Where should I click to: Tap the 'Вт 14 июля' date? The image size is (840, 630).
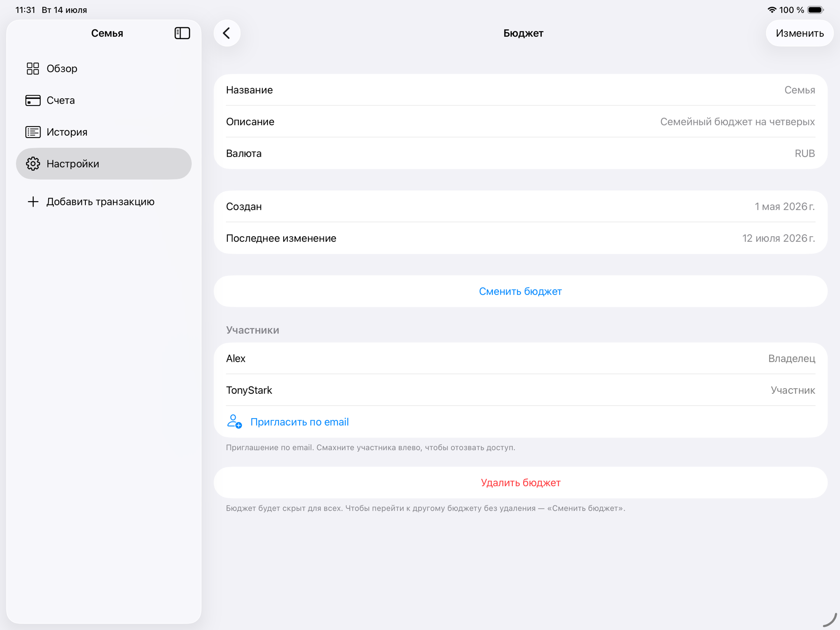click(64, 10)
